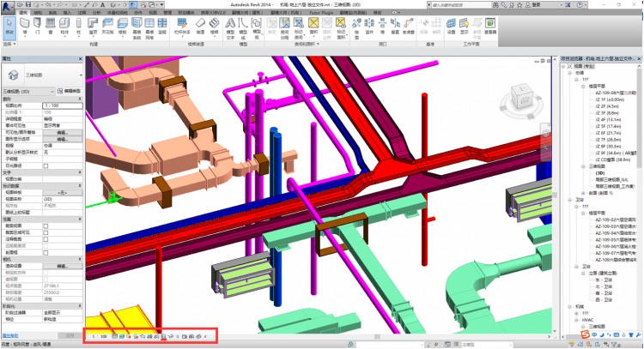Viewport: 644px width, 349px height.
Task: Click the 1 : 100 scale on view control bar
Action: click(99, 336)
